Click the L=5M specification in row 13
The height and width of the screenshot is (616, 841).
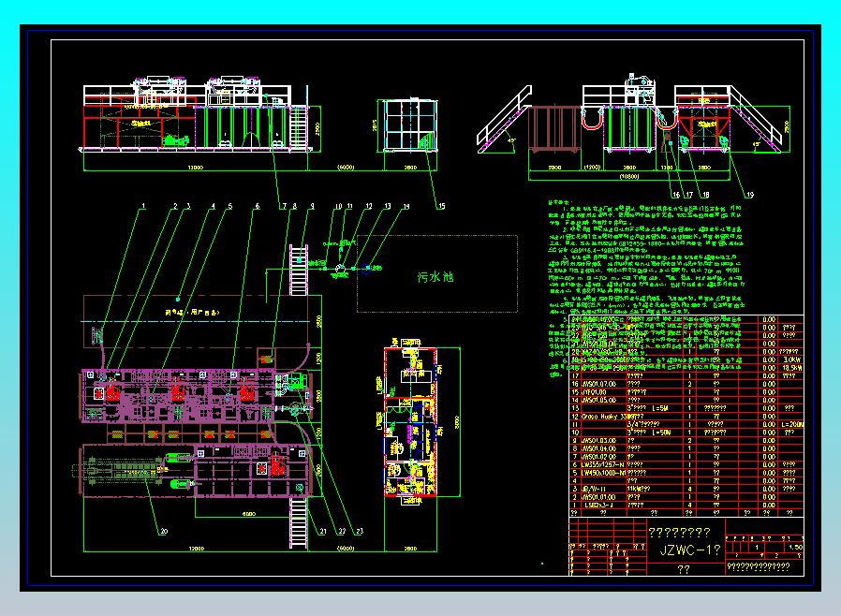point(660,408)
